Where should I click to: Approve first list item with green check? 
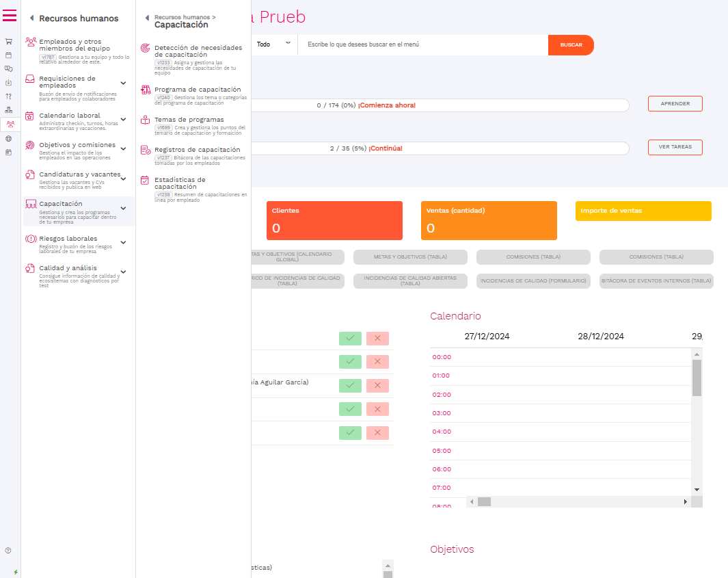coord(350,338)
